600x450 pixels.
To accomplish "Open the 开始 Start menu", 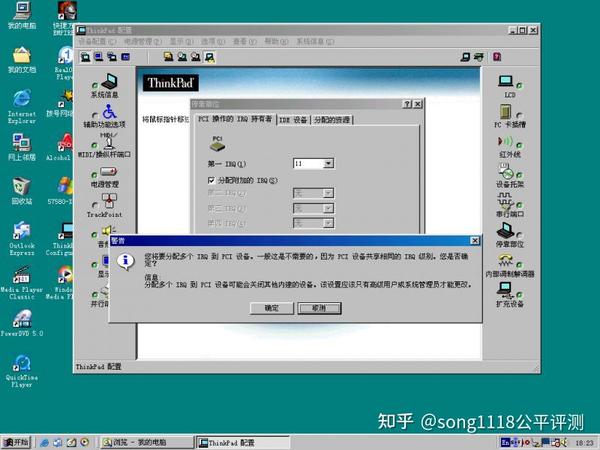I will tap(16, 442).
